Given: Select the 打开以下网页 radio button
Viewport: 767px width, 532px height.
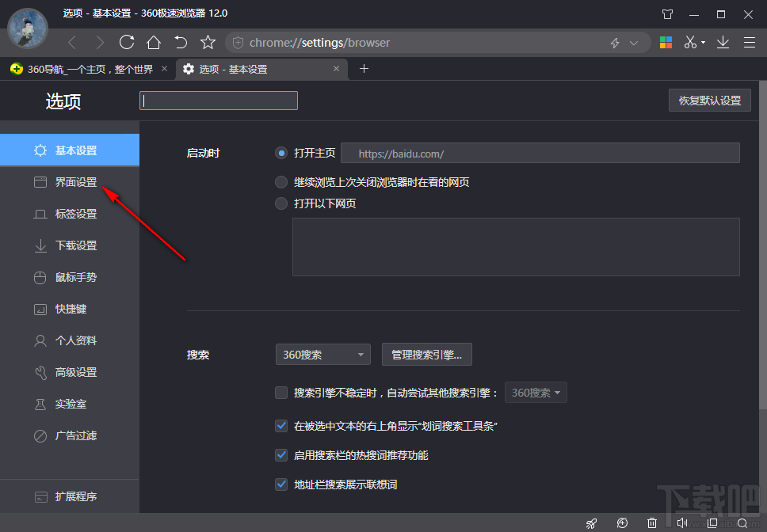Looking at the screenshot, I should [x=281, y=203].
